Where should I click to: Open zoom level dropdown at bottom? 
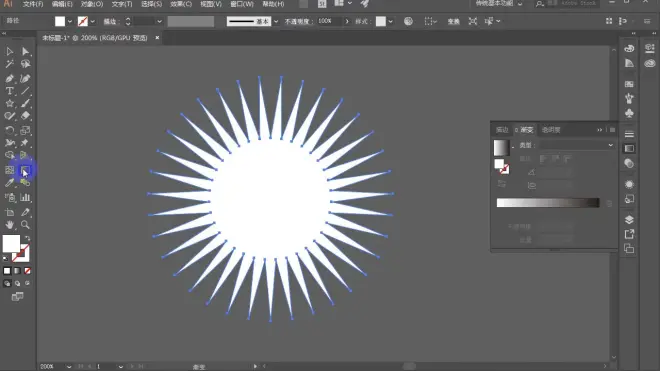pos(69,366)
